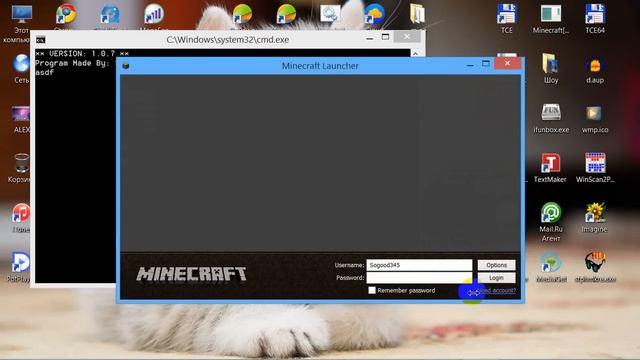Click into the empty Password field

click(x=419, y=278)
